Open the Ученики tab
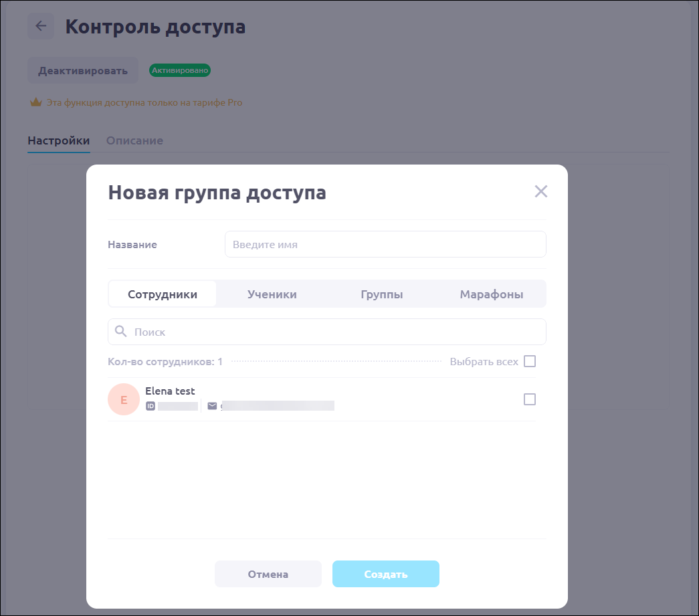Viewport: 699px width, 616px height. tap(272, 294)
